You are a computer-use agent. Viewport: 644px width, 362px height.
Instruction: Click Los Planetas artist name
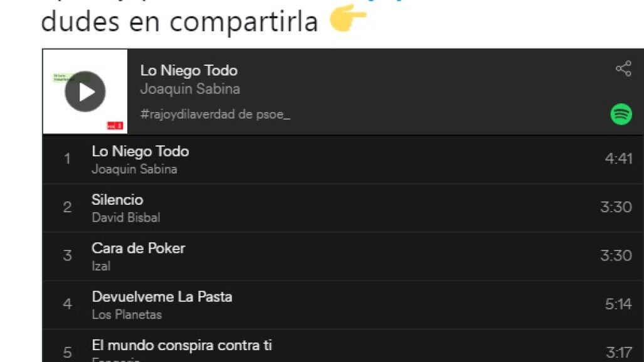[127, 314]
